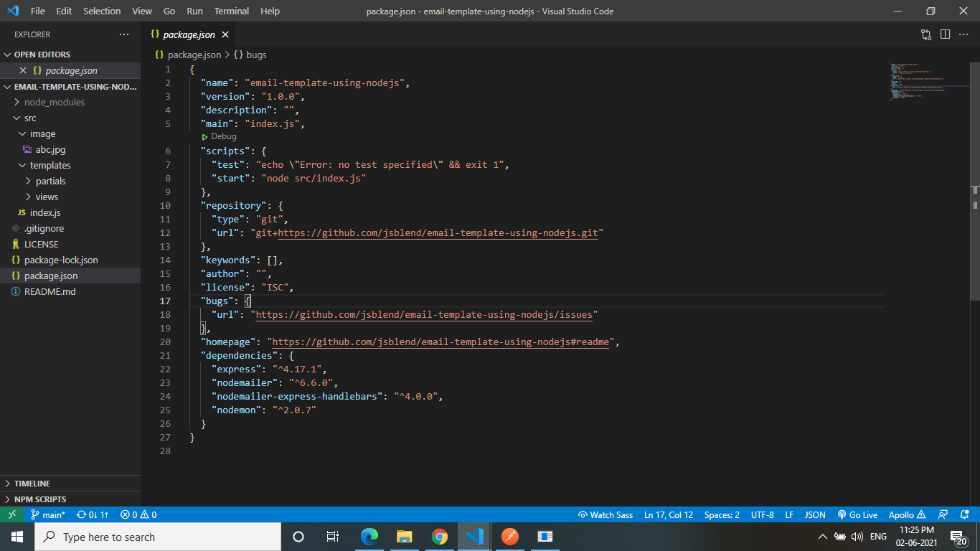Open the Apollo status bar item

coord(903,514)
